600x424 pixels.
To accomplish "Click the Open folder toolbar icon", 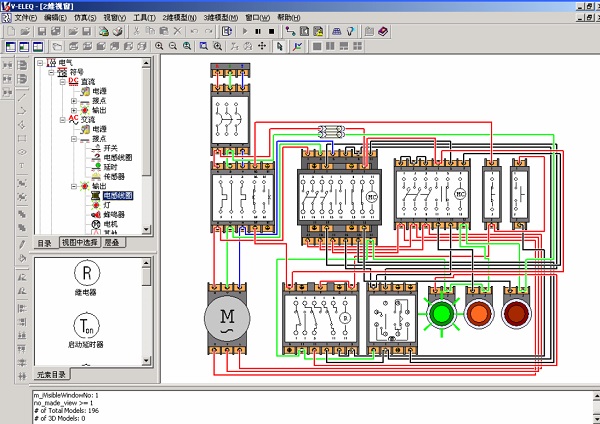I will (23, 32).
